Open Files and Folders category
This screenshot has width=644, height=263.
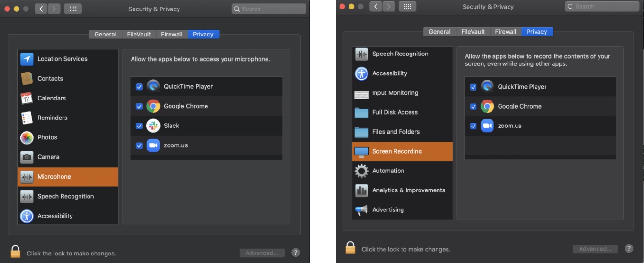tap(402, 132)
